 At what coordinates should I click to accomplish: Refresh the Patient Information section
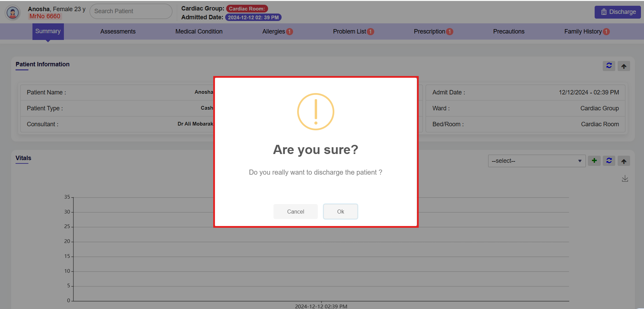(x=609, y=66)
